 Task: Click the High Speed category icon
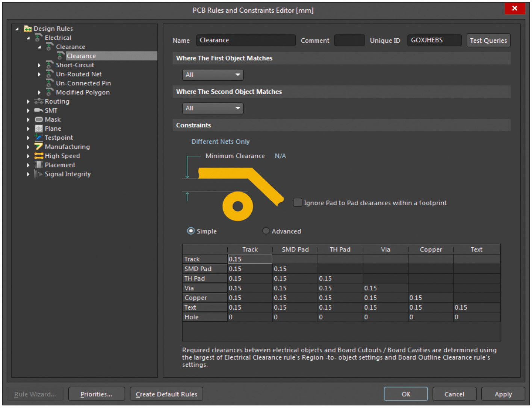pos(39,156)
